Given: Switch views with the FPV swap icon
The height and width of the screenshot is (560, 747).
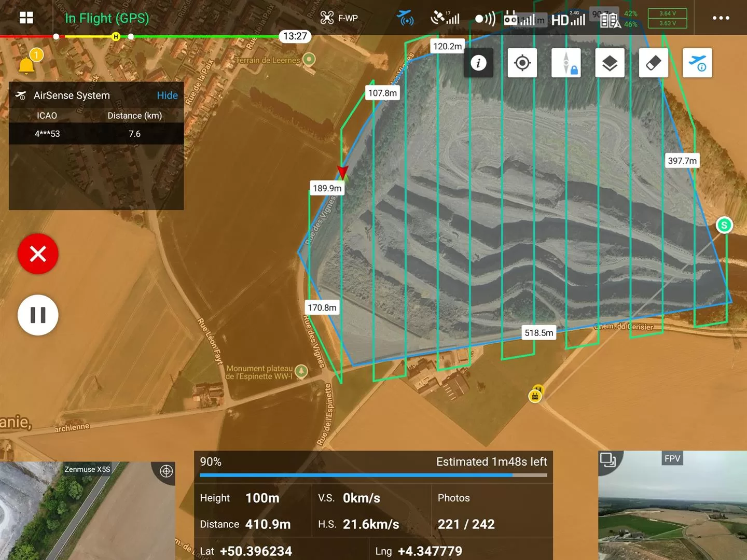Looking at the screenshot, I should [x=607, y=460].
